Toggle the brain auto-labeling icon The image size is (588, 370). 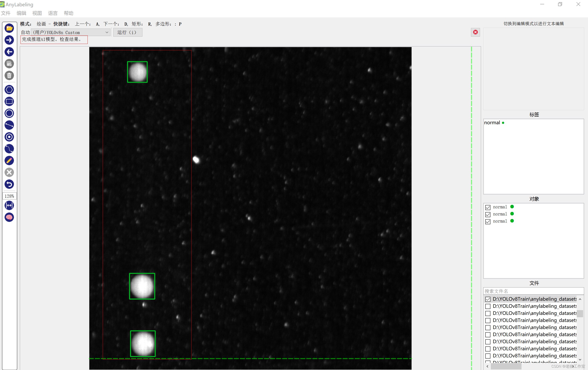click(9, 217)
